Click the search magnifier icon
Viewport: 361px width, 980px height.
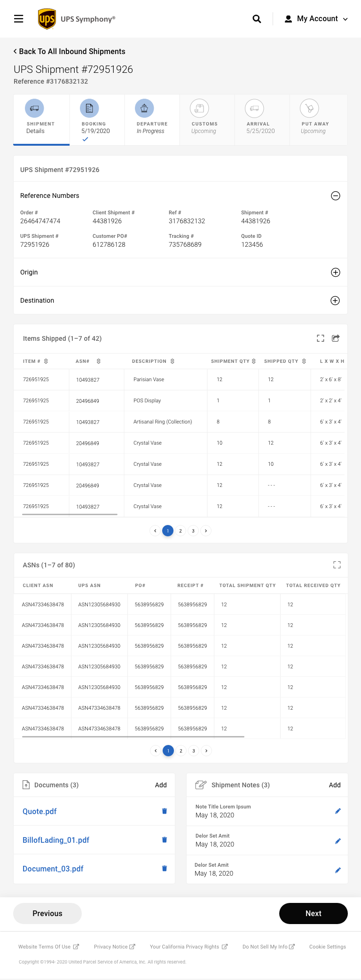click(x=257, y=19)
